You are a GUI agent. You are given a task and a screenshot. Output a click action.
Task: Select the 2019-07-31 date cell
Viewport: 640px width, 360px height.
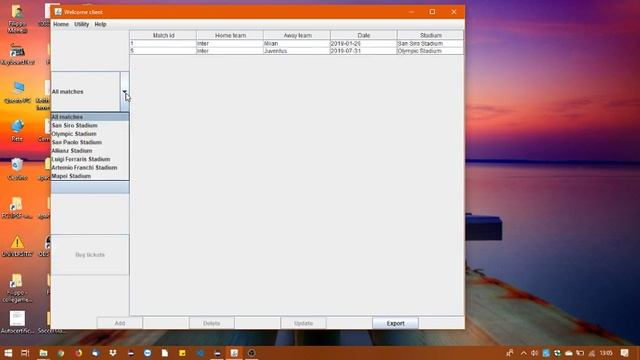pyautogui.click(x=363, y=51)
